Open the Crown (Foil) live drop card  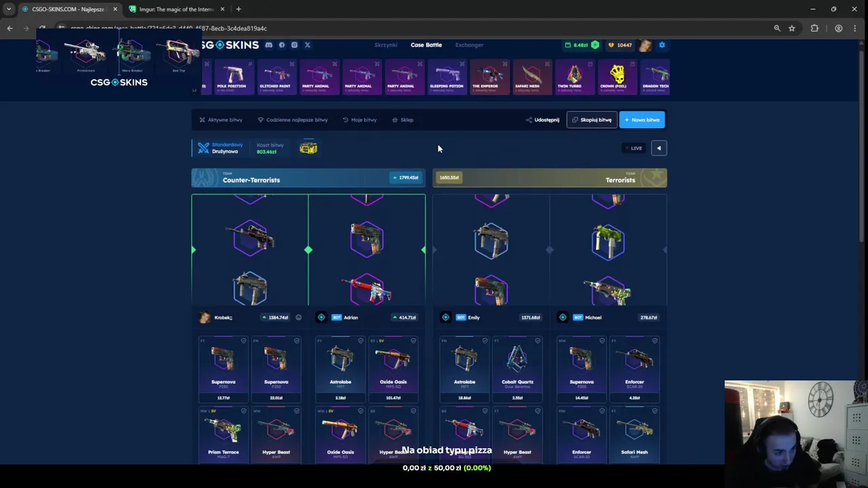pos(617,76)
